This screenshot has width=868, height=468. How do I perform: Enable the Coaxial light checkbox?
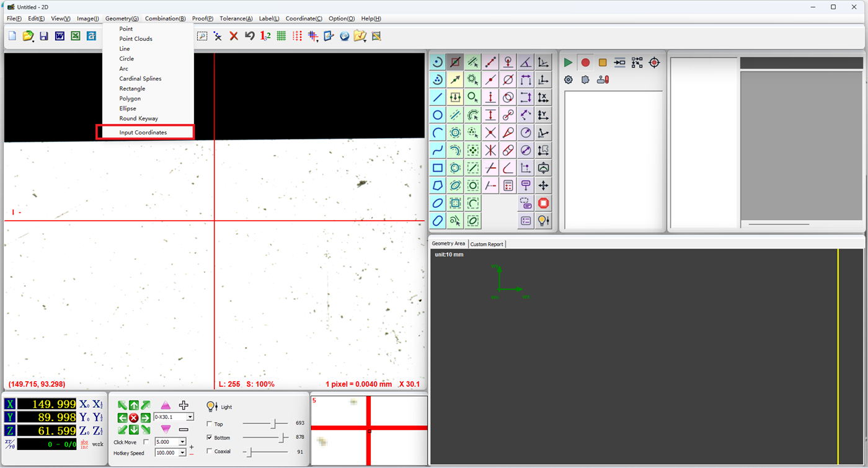pos(209,451)
